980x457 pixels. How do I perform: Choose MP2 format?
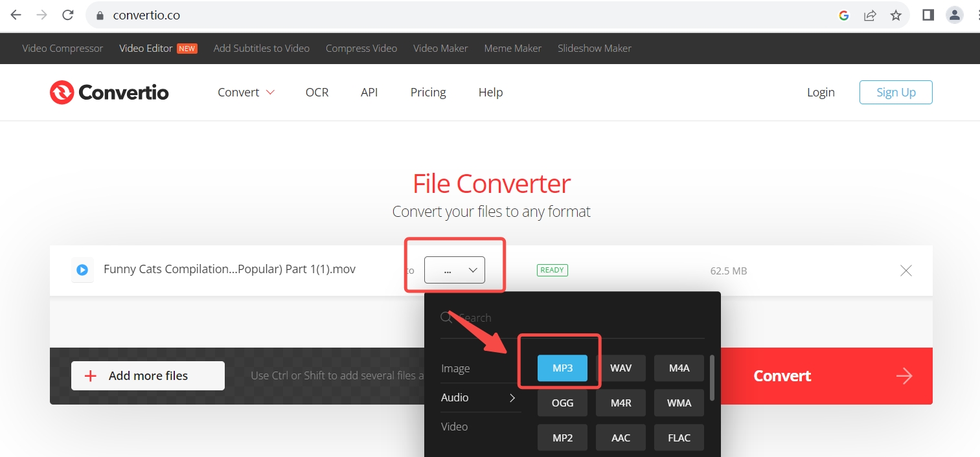tap(562, 438)
